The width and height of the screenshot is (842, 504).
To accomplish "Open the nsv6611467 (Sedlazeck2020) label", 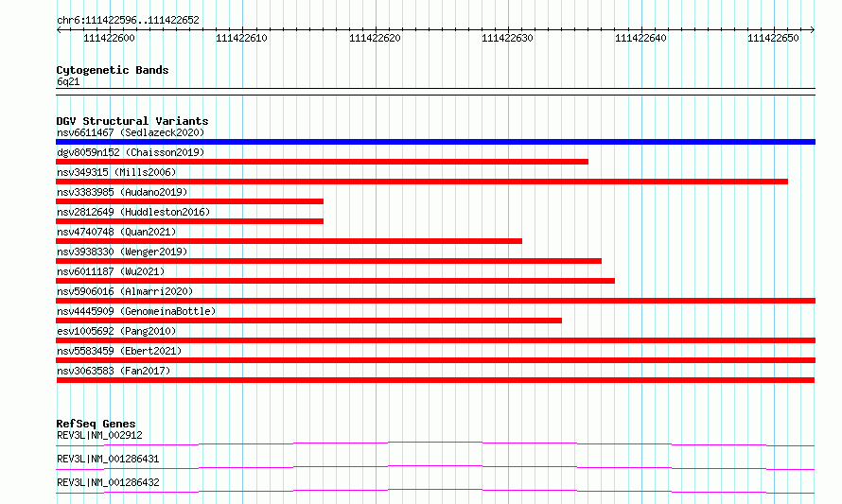I will coord(131,132).
